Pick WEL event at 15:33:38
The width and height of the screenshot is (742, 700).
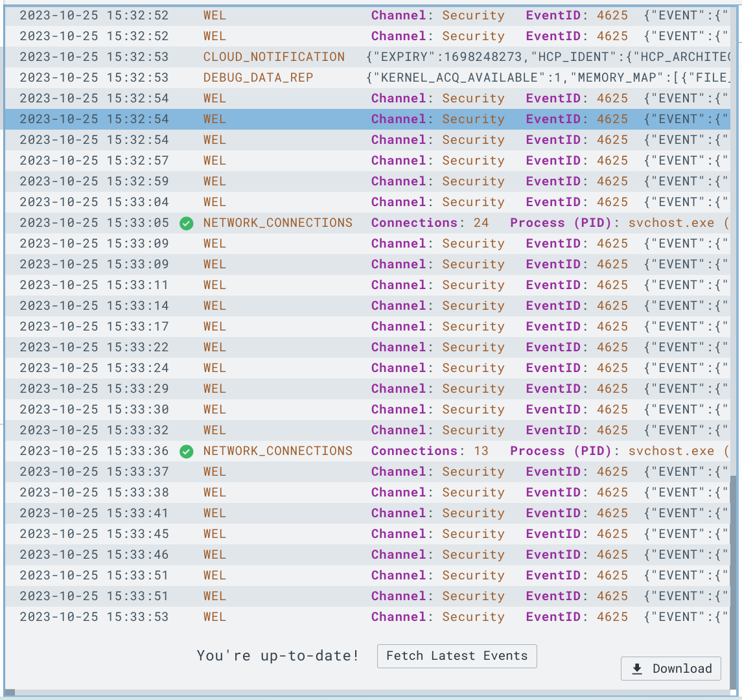pos(367,493)
